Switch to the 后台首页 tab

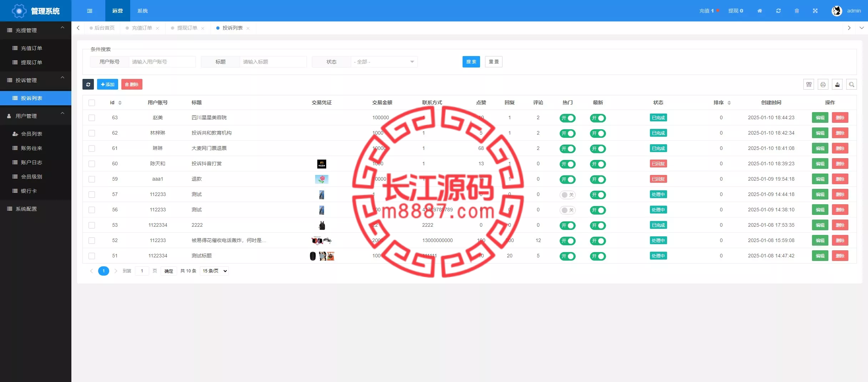[x=102, y=28]
